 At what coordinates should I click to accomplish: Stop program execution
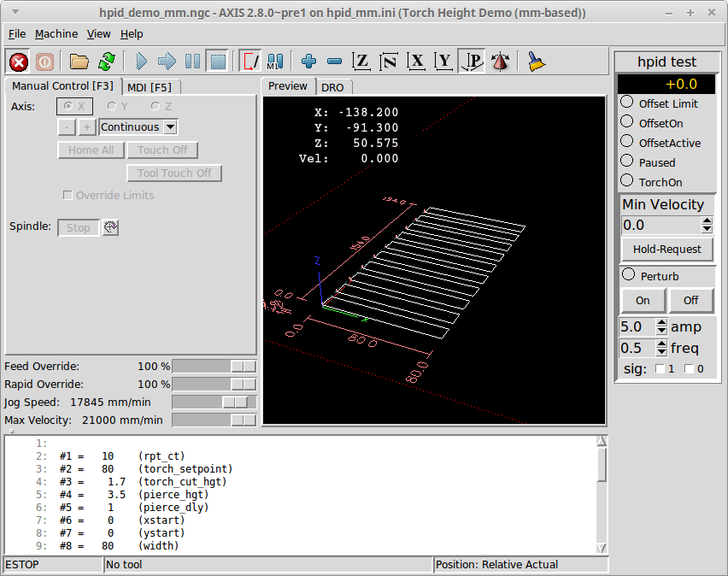[x=218, y=62]
